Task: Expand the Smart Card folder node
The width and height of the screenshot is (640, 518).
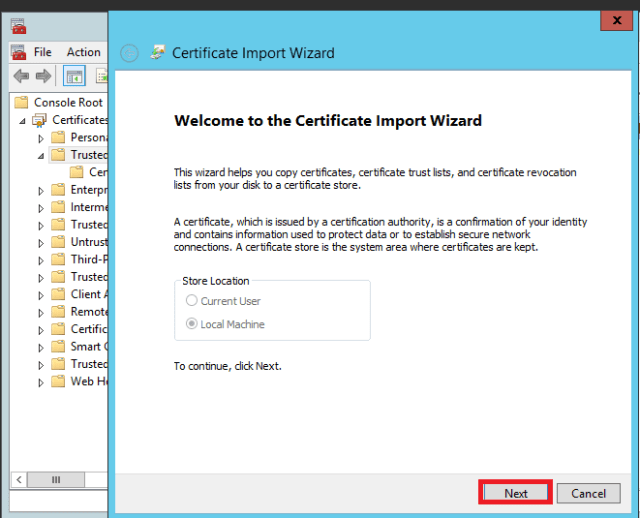Action: tap(41, 347)
